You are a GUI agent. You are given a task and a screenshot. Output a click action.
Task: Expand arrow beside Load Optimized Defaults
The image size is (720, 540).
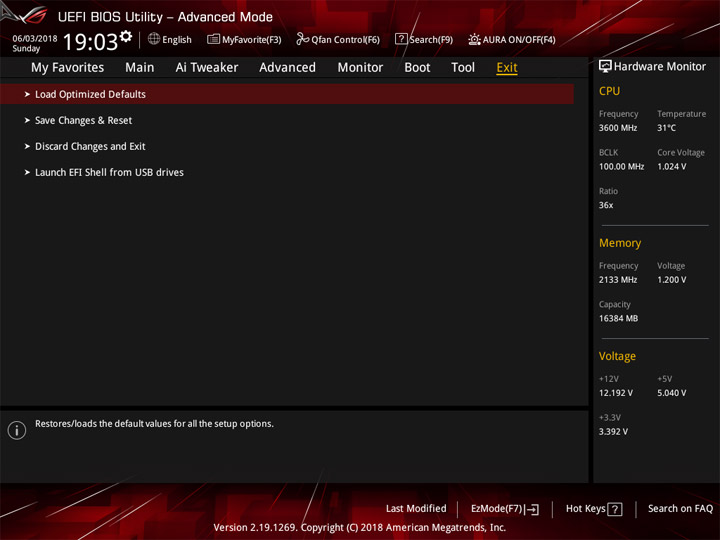27,94
